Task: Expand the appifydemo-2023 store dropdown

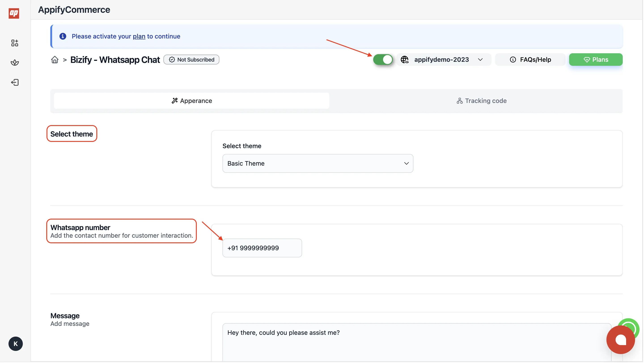Action: point(444,60)
